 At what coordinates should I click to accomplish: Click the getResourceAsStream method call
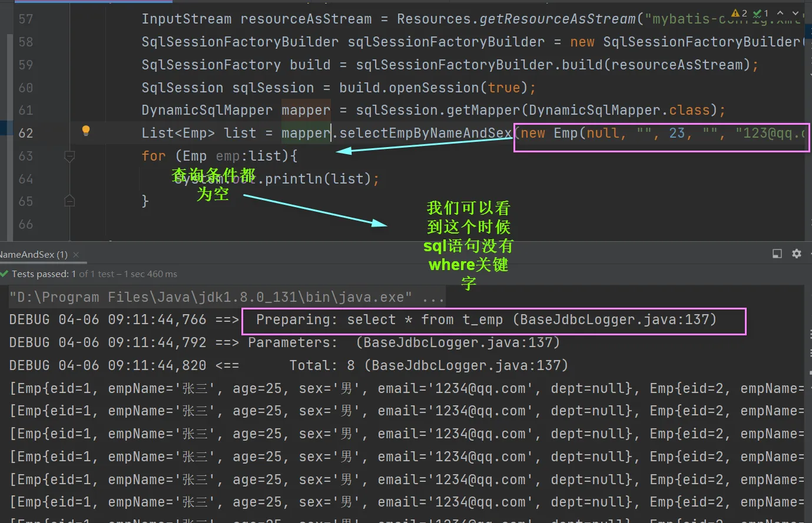558,19
